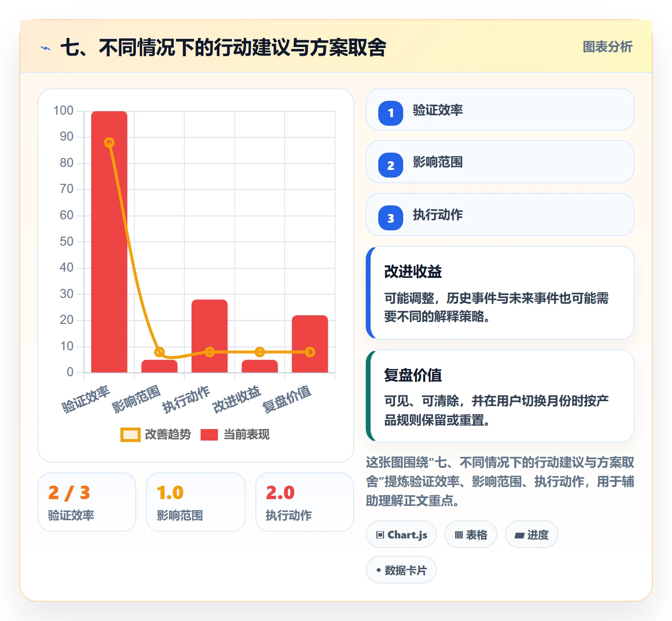This screenshot has width=672, height=621.
Task: Click the 改进收益 x-axis label
Action: tap(237, 399)
